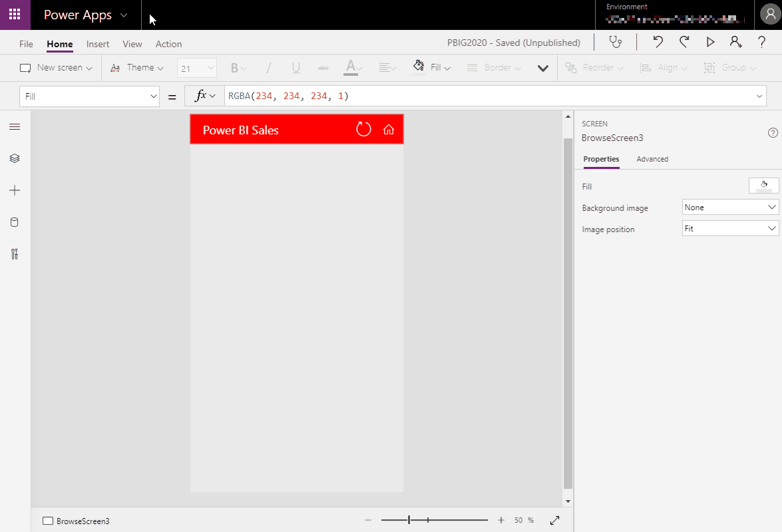782x532 pixels.
Task: Open the Border options dropdown
Action: [494, 68]
